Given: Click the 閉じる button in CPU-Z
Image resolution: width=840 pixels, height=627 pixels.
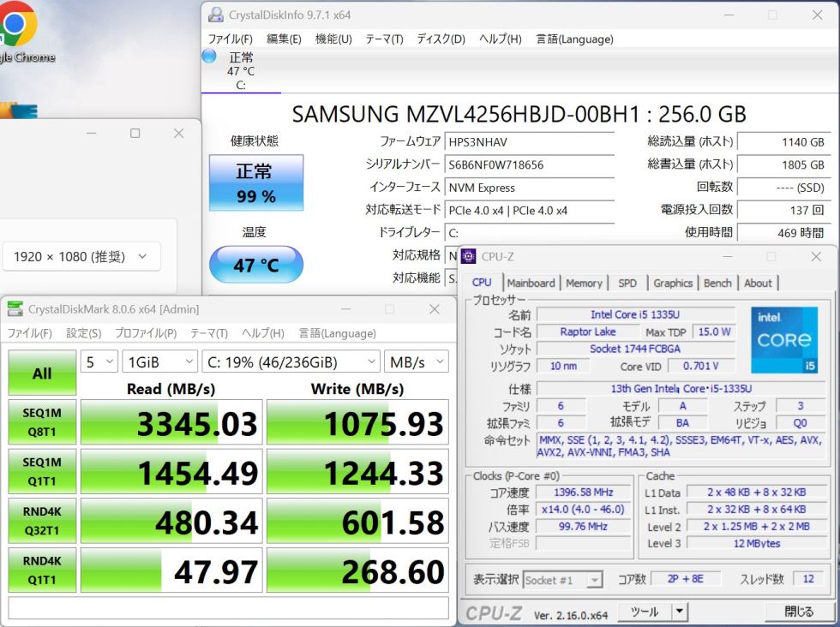Looking at the screenshot, I should tap(798, 612).
